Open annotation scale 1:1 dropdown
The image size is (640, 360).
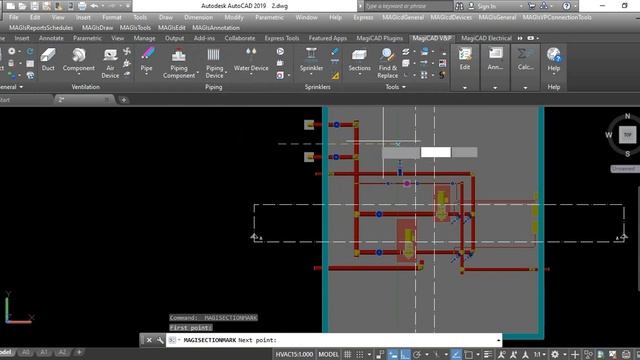pyautogui.click(x=540, y=354)
